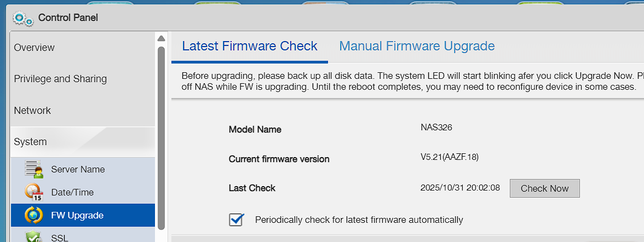The height and width of the screenshot is (242, 644).
Task: Click the sidebar scroll up arrow
Action: [x=161, y=38]
